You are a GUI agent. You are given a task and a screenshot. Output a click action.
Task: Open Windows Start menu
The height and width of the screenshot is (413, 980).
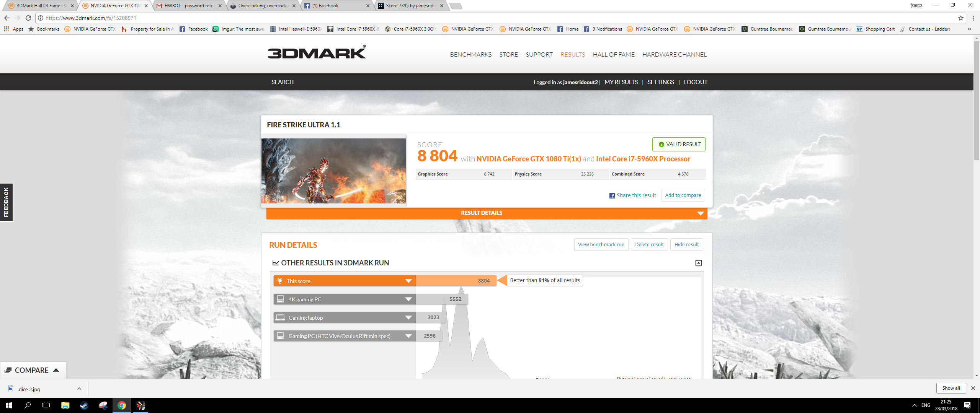coord(9,405)
